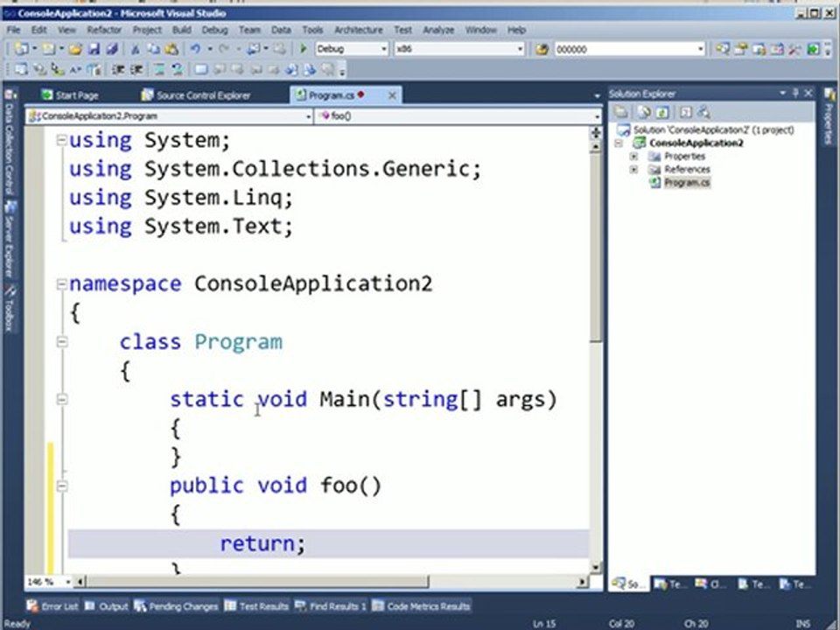Open the Test Results panel tab
Viewport: 840px width, 630px height.
pyautogui.click(x=256, y=606)
